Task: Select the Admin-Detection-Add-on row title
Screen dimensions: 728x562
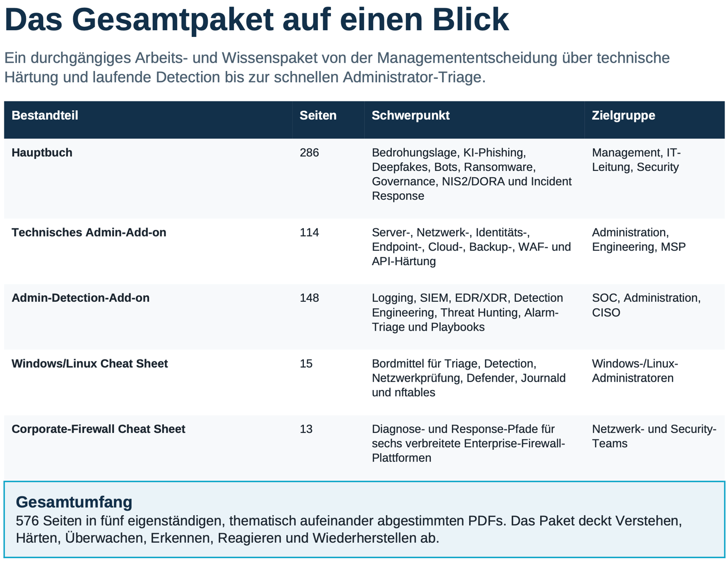Action: point(81,298)
